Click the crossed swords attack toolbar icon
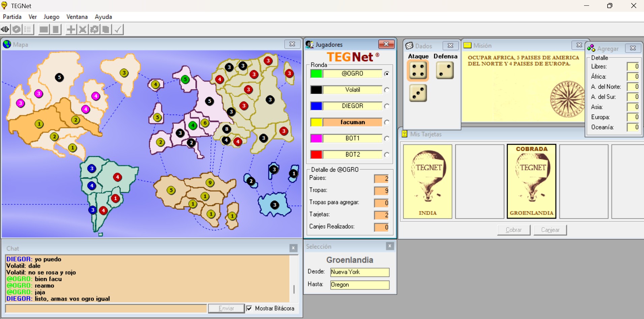The width and height of the screenshot is (644, 319). click(x=83, y=29)
